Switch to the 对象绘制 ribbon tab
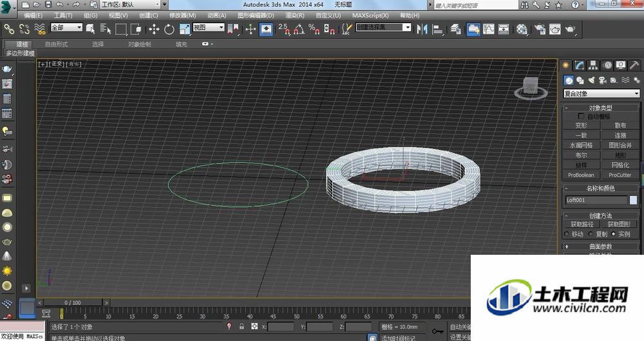The width and height of the screenshot is (644, 341). [x=139, y=44]
